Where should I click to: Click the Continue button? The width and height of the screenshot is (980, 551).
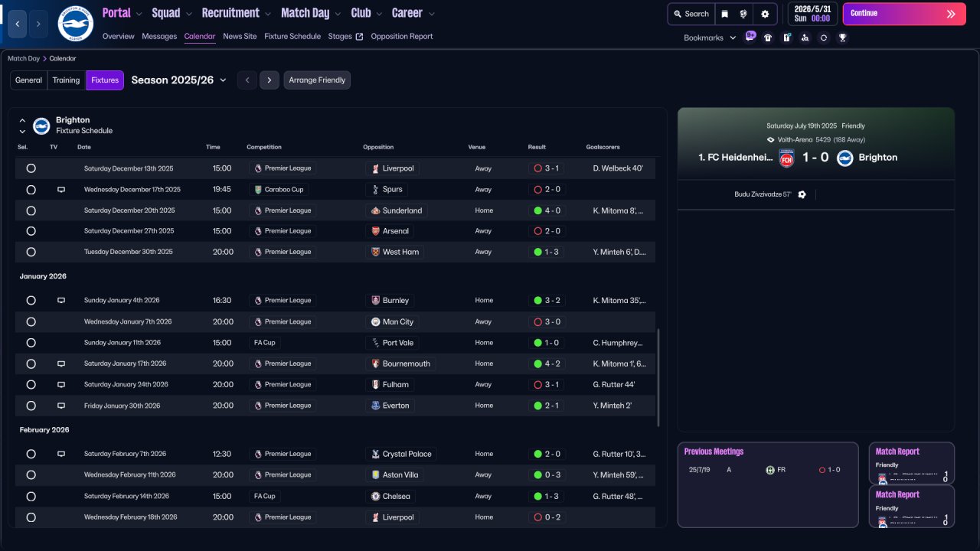(904, 14)
